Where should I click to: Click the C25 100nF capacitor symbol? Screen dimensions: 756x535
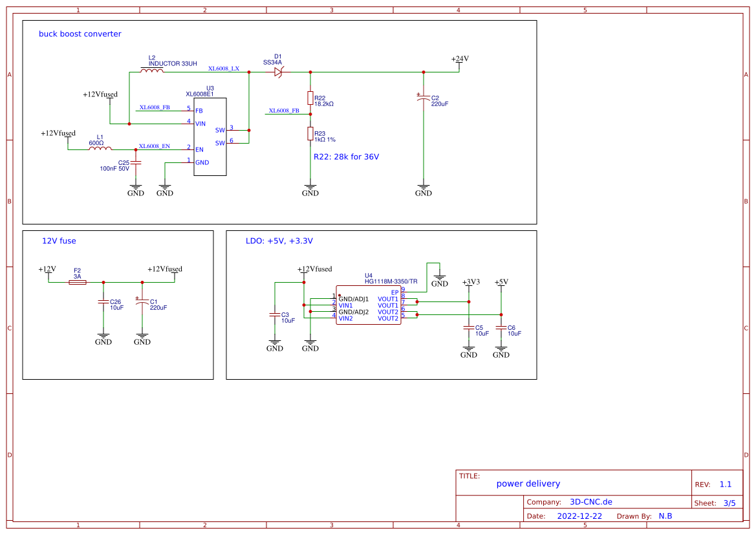point(136,163)
